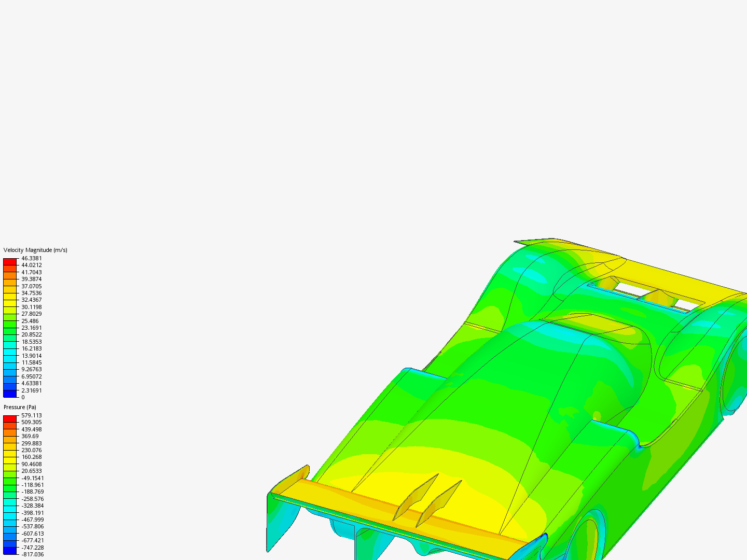Select the 20.6533 pressure legend value
The width and height of the screenshot is (747, 560).
point(32,471)
